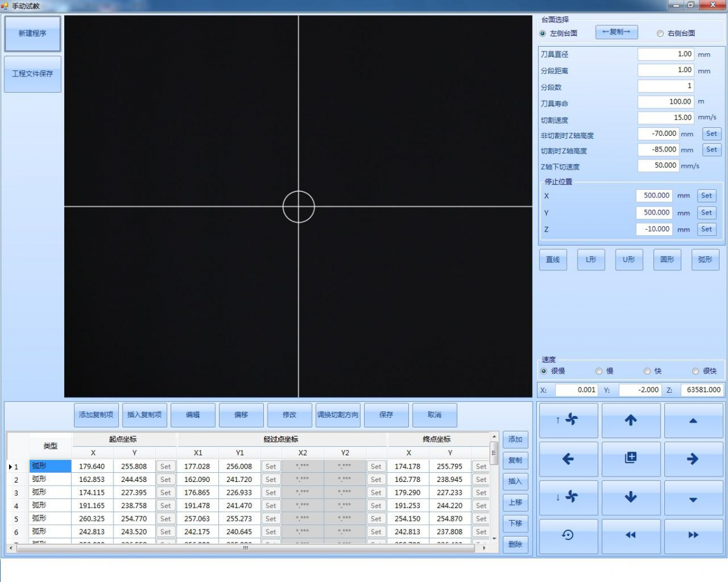
Task: Click row 5 start-point Set button
Action: [166, 519]
